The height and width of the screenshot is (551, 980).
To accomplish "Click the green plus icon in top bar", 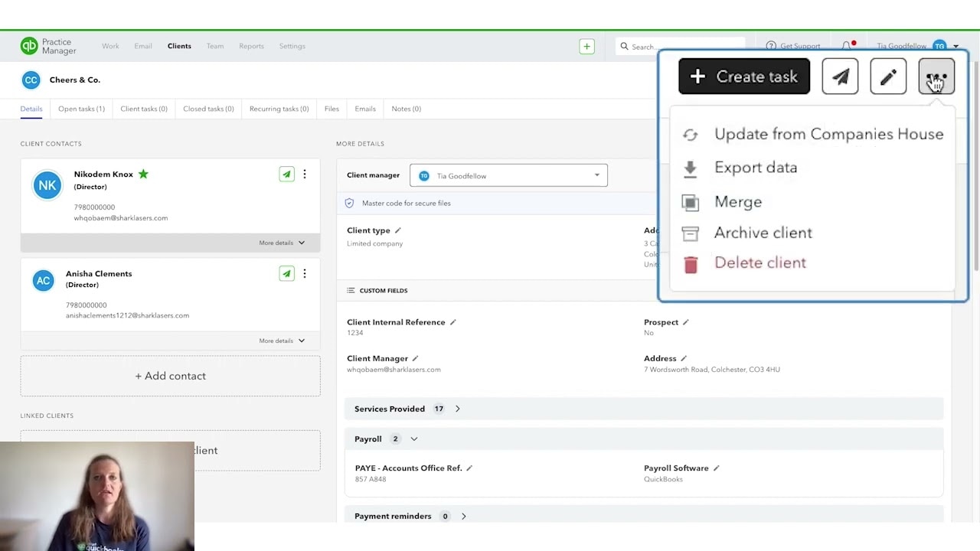I will (x=586, y=47).
